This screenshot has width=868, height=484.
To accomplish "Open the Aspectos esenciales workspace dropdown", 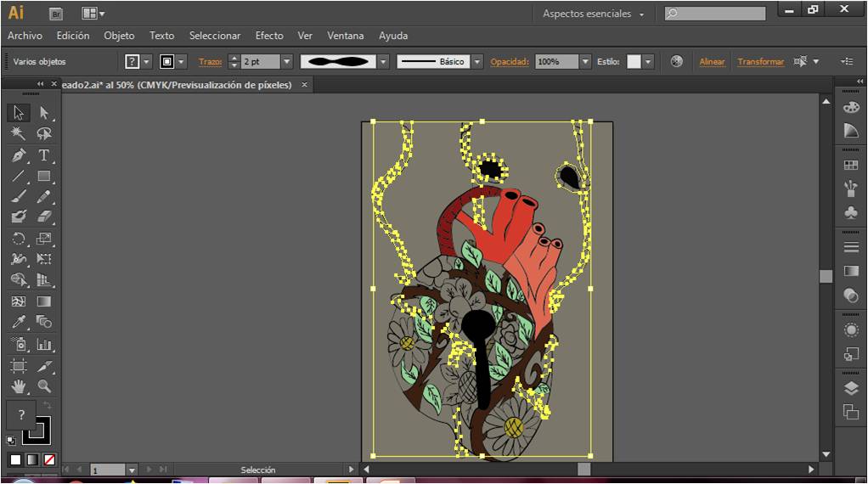I will click(594, 14).
